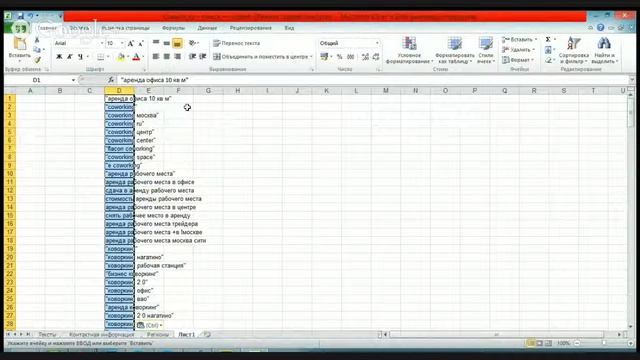Screen dimensions: 640x360
Task: Open Сортировка и фильтр dropdown
Action: tap(573, 50)
